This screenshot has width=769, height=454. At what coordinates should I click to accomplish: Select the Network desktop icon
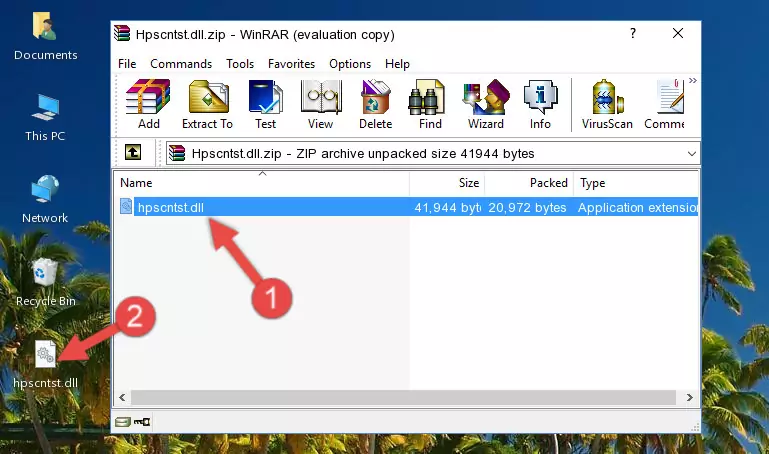tap(45, 200)
